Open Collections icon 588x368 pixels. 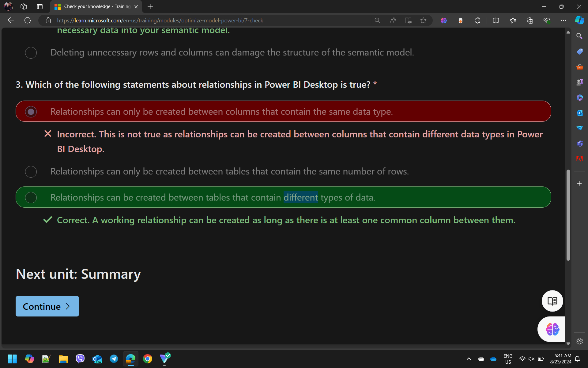[x=530, y=21]
